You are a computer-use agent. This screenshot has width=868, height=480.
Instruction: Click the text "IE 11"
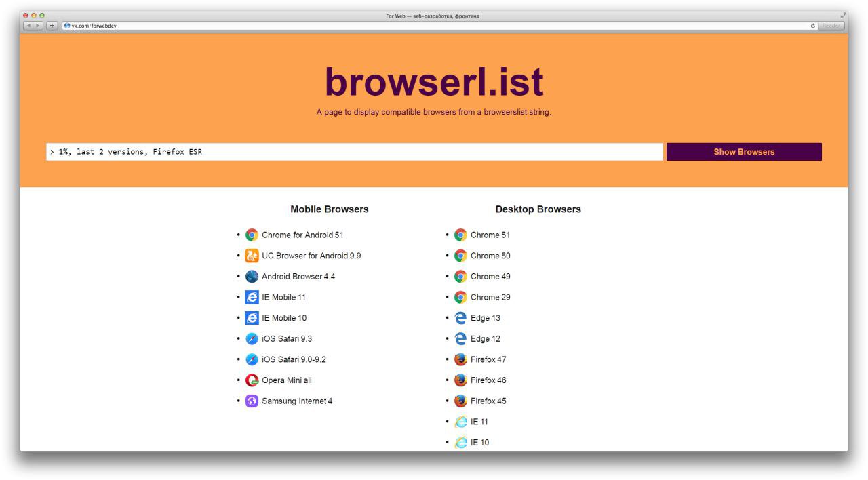click(x=479, y=422)
